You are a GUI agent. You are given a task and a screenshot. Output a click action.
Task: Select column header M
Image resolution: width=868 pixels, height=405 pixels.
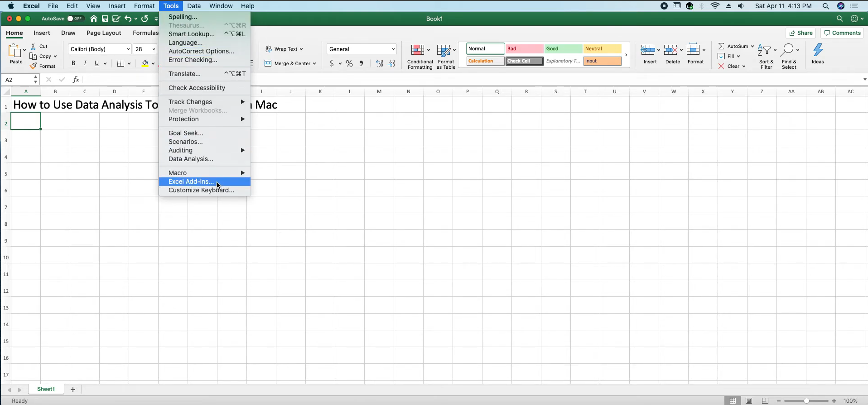[379, 91]
